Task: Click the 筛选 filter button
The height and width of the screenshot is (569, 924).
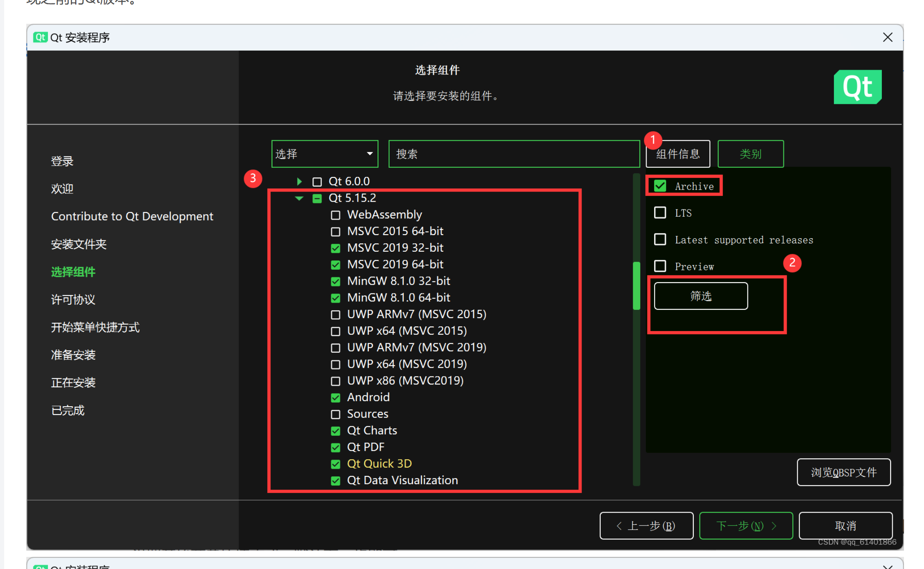Action: point(701,296)
